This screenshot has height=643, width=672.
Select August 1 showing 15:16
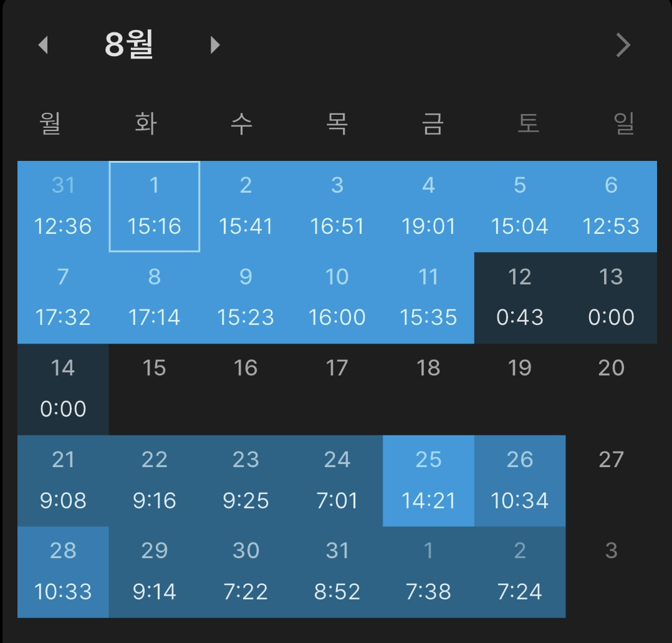pyautogui.click(x=154, y=206)
